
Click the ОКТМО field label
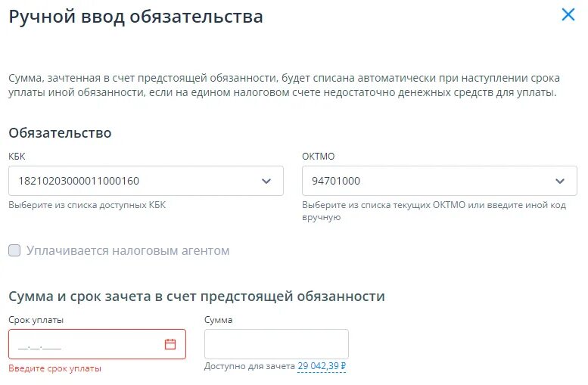pos(319,157)
